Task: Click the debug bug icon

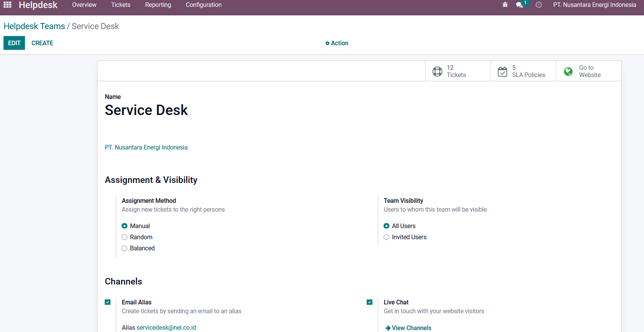Action: click(505, 5)
